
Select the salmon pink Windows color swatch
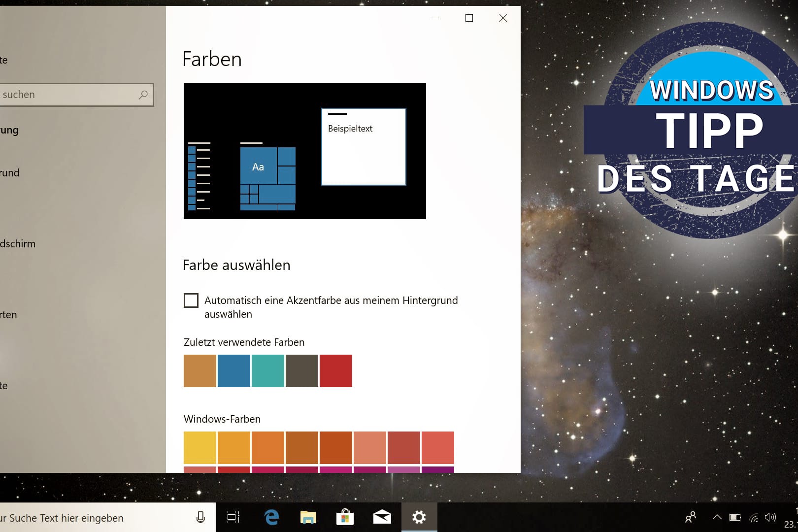(370, 448)
